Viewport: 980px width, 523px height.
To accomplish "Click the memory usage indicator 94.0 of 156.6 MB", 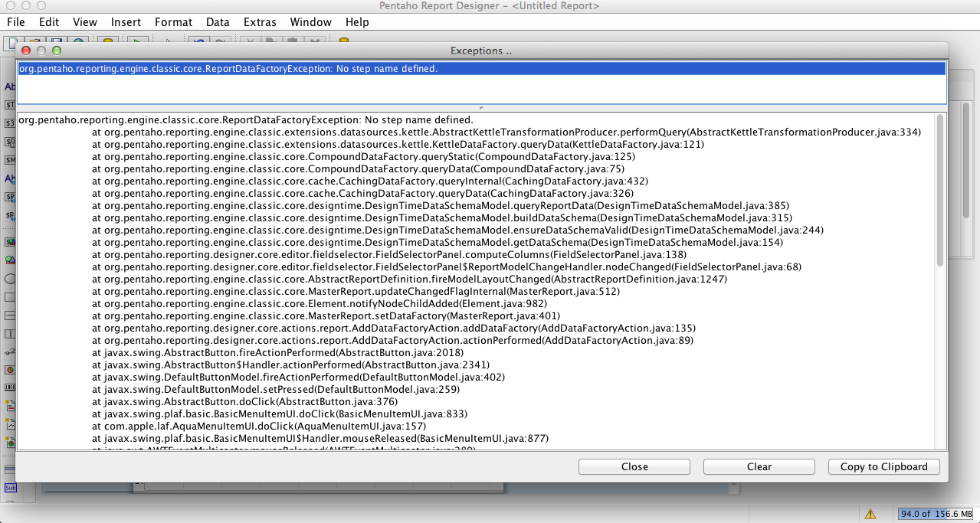I will tap(936, 514).
